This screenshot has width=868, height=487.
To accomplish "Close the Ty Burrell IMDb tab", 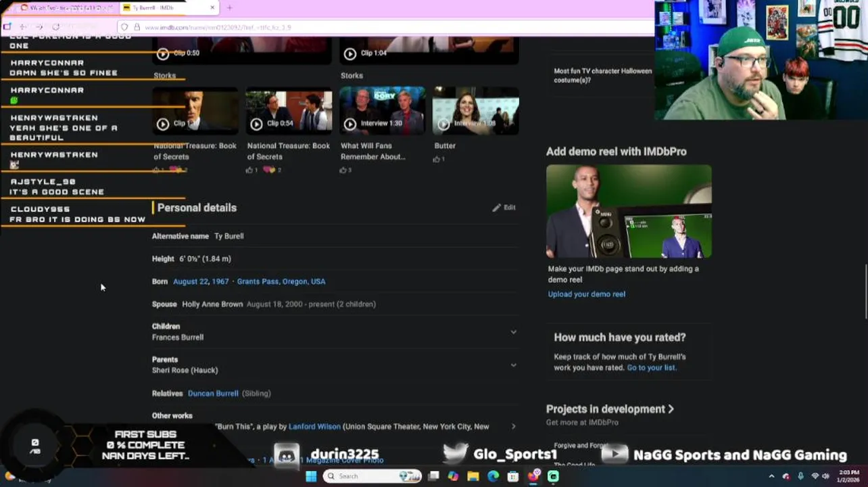I will pos(212,8).
